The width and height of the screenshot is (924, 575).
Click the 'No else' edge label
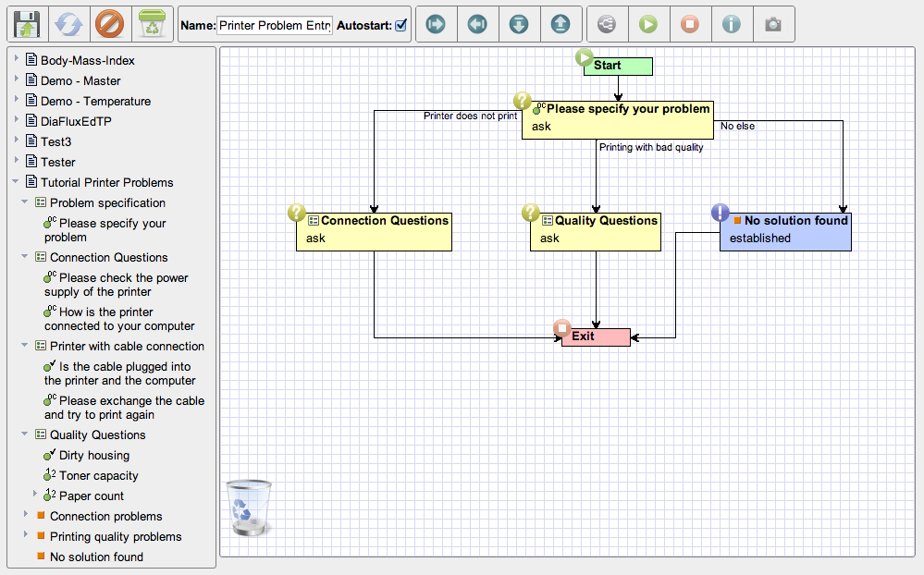(x=738, y=126)
